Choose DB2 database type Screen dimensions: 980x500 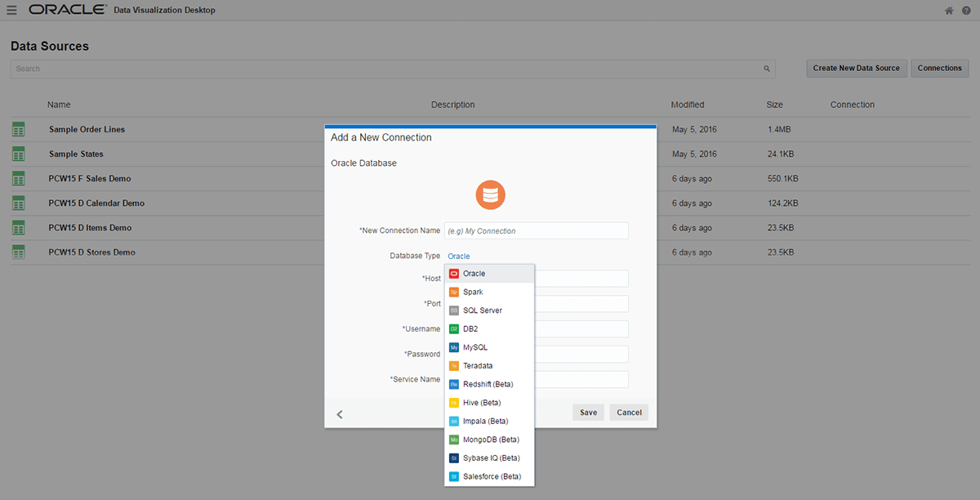(489, 328)
